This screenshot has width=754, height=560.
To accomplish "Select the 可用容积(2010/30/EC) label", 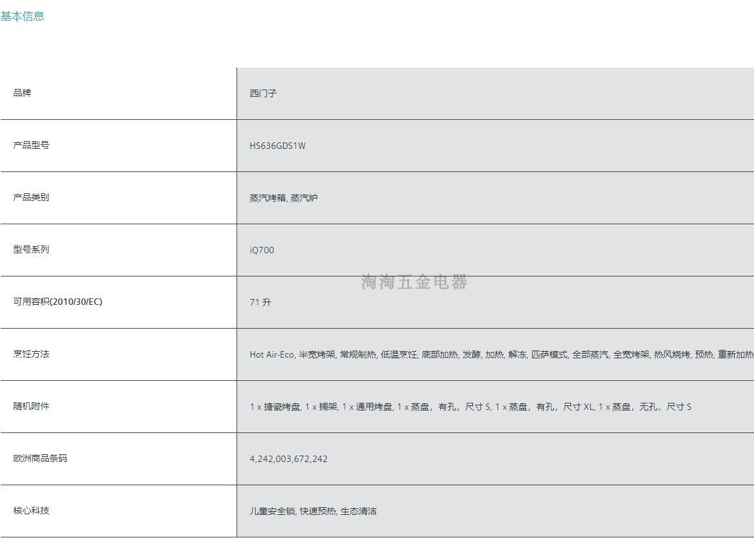I will pos(58,302).
